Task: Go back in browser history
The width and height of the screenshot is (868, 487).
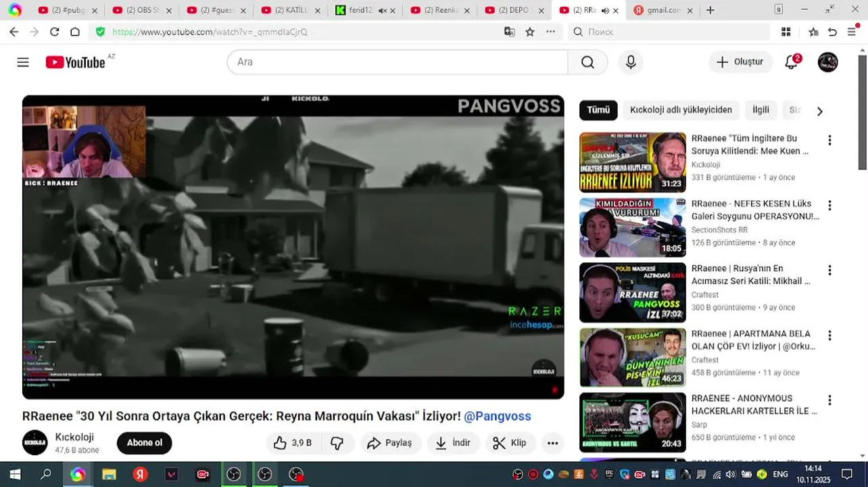Action: point(14,32)
